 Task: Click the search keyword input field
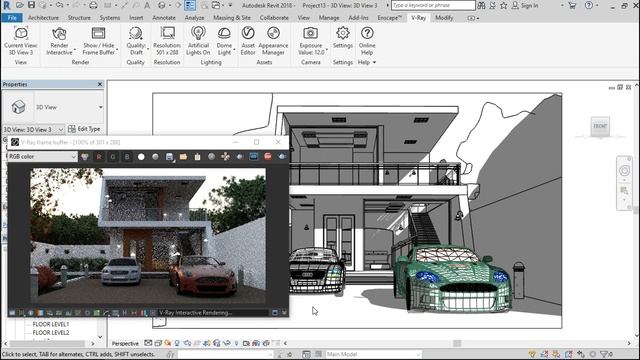click(433, 5)
